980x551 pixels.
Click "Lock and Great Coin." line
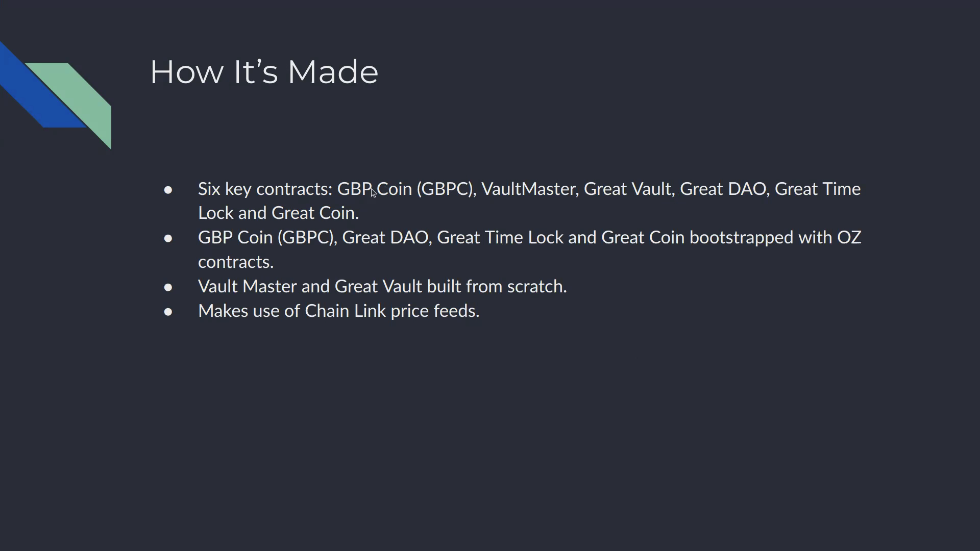coord(279,213)
